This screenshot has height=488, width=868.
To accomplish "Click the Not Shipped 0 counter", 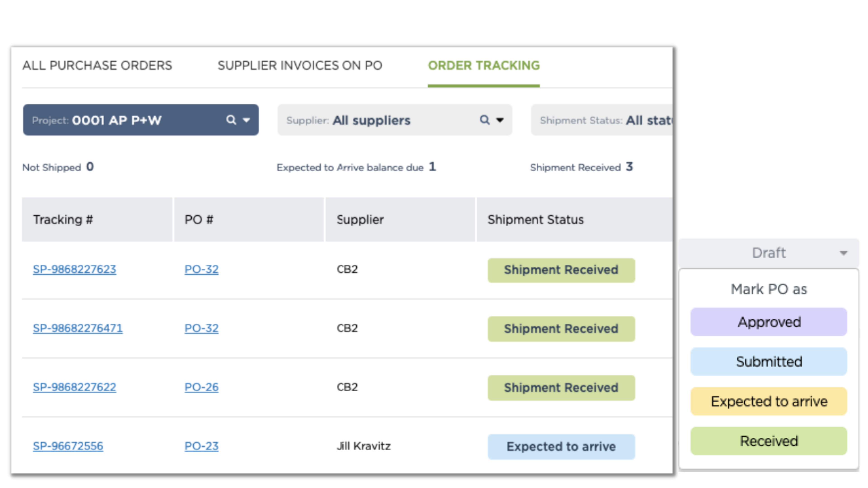I will point(58,167).
